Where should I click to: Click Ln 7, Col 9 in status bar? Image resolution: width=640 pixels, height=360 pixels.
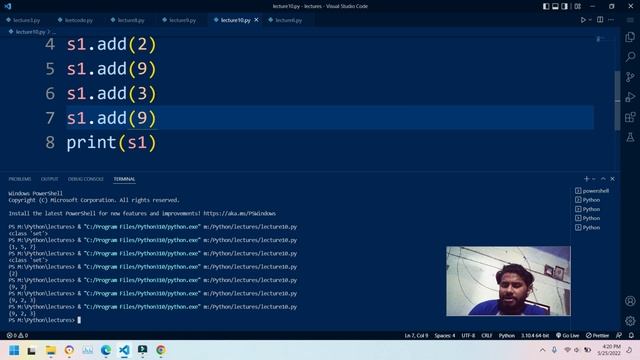tap(416, 335)
